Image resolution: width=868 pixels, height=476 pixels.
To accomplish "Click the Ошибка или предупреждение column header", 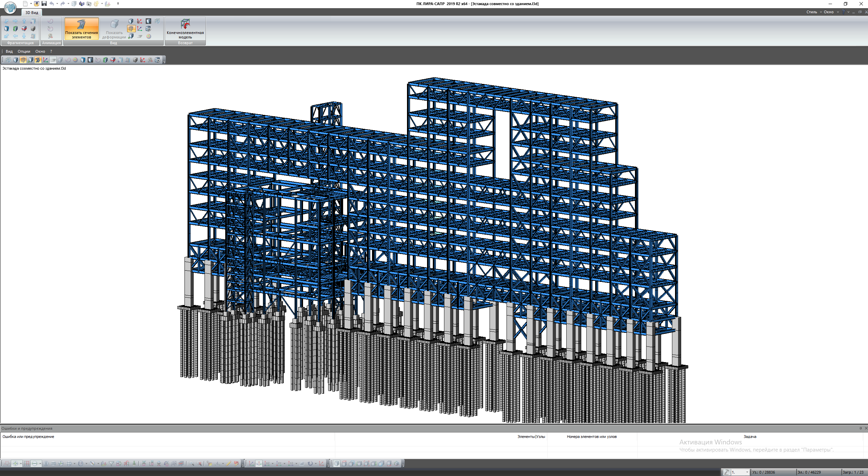I will [x=28, y=437].
